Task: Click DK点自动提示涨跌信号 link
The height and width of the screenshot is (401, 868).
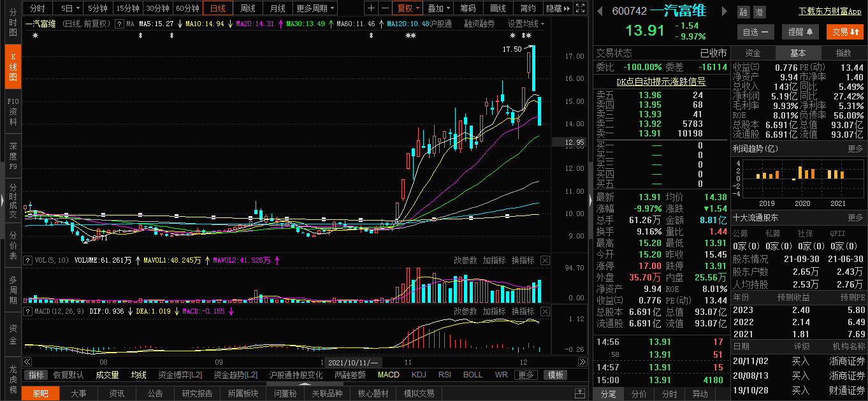Action: (661, 82)
